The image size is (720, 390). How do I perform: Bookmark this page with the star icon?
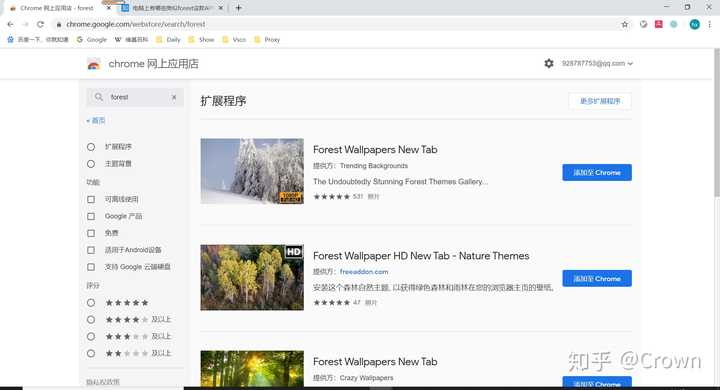tap(624, 24)
